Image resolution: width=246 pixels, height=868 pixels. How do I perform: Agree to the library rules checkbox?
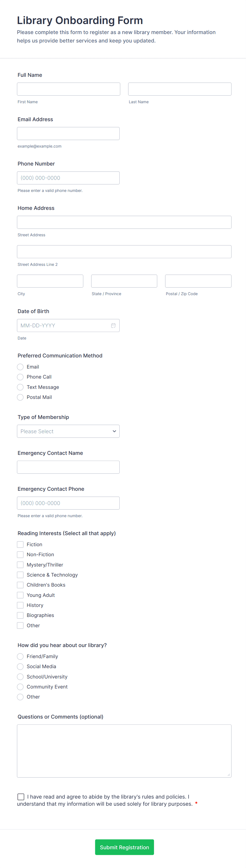21,796
